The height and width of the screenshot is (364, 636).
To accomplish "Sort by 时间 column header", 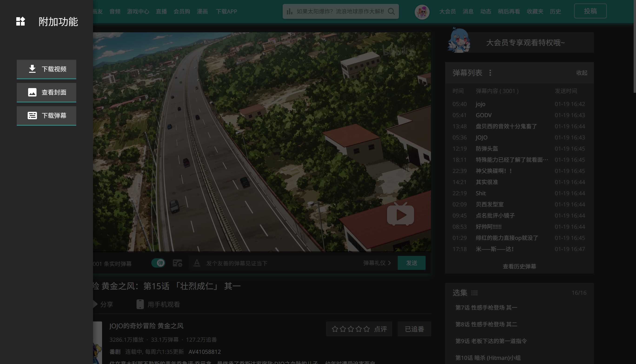I will point(458,91).
